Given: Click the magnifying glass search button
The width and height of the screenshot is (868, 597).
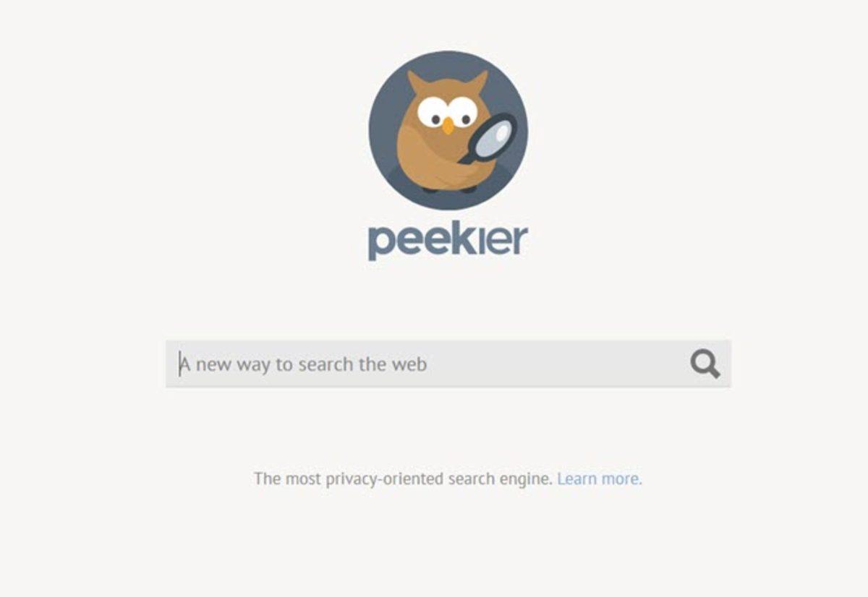Looking at the screenshot, I should coord(705,364).
